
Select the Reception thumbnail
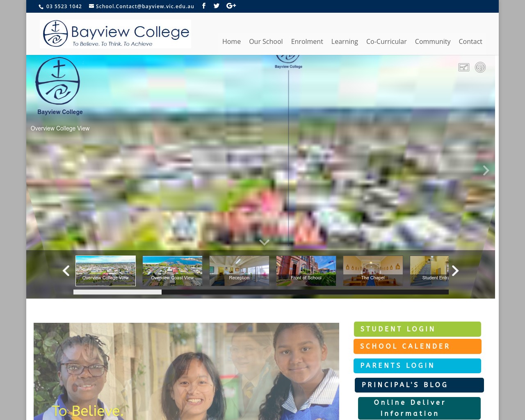(x=239, y=271)
